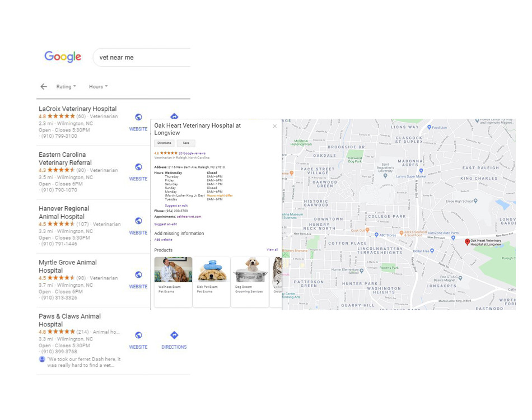The height and width of the screenshot is (420, 532).
Task: Open the oakheartvet.com appointments link
Action: [x=189, y=217]
